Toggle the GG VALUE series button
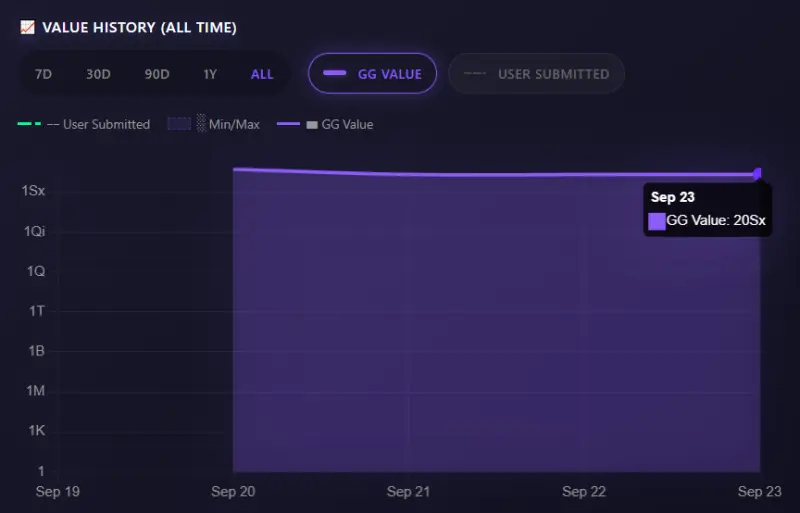The image size is (800, 513). coord(372,74)
